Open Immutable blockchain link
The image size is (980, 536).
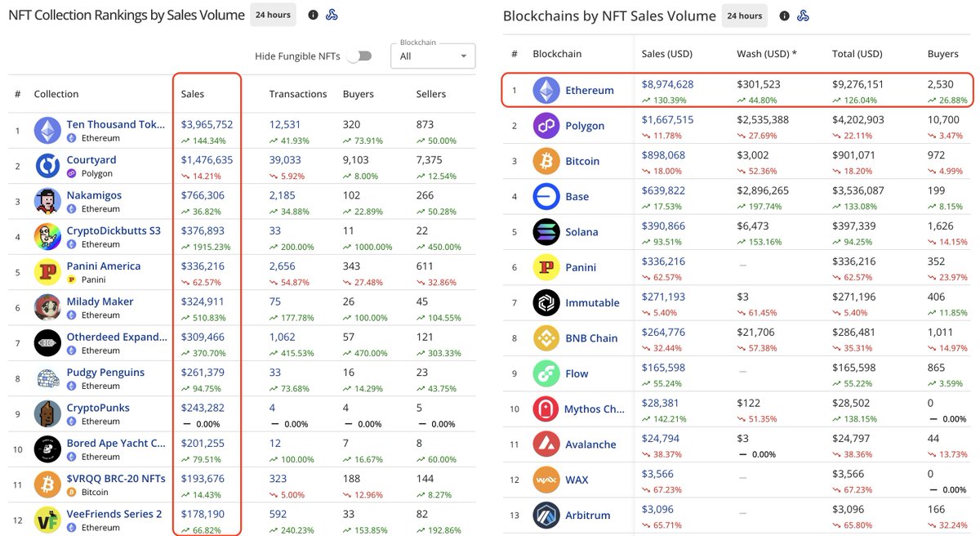[x=592, y=303]
